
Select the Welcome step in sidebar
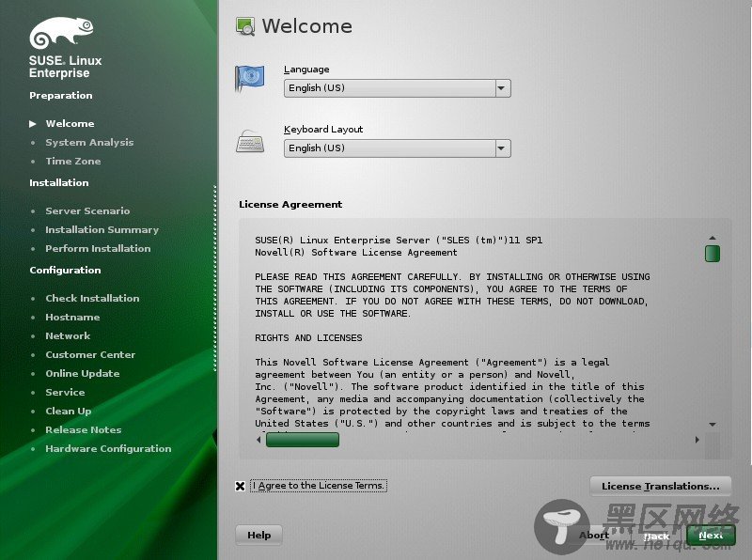tap(70, 124)
